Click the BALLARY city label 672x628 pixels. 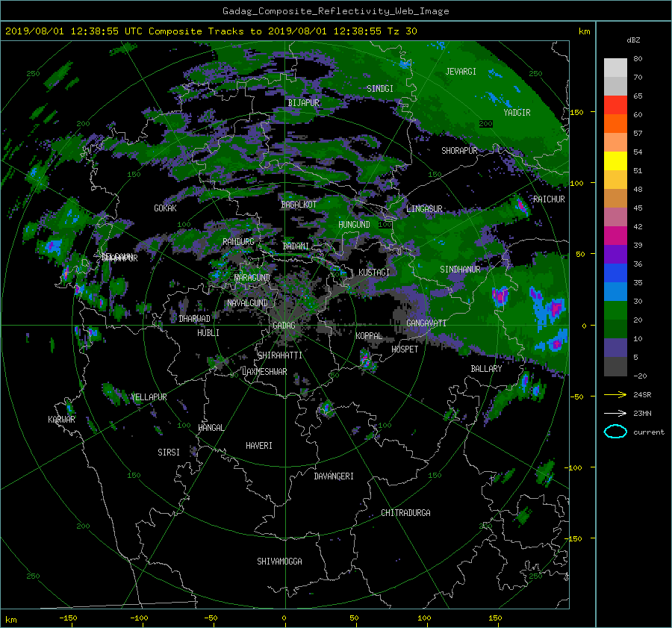(486, 369)
